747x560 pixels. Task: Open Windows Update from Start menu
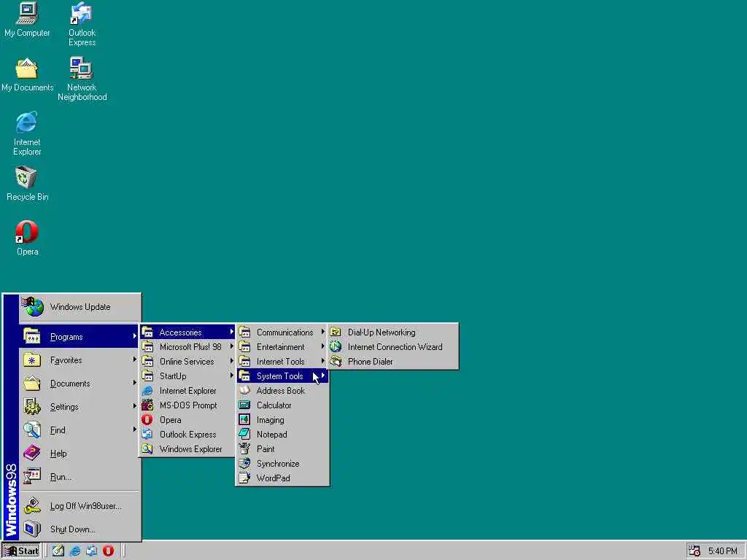pyautogui.click(x=80, y=307)
